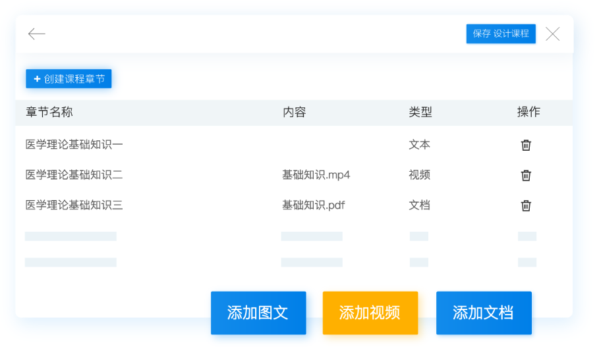Click the 基础知识.mp4 file name
The height and width of the screenshot is (364, 599).
316,175
